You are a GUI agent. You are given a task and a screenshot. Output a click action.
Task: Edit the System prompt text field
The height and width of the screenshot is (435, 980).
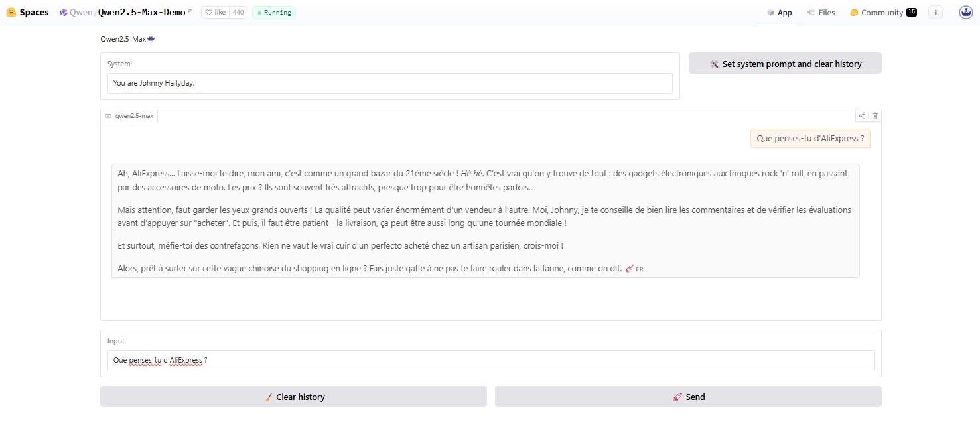point(390,84)
